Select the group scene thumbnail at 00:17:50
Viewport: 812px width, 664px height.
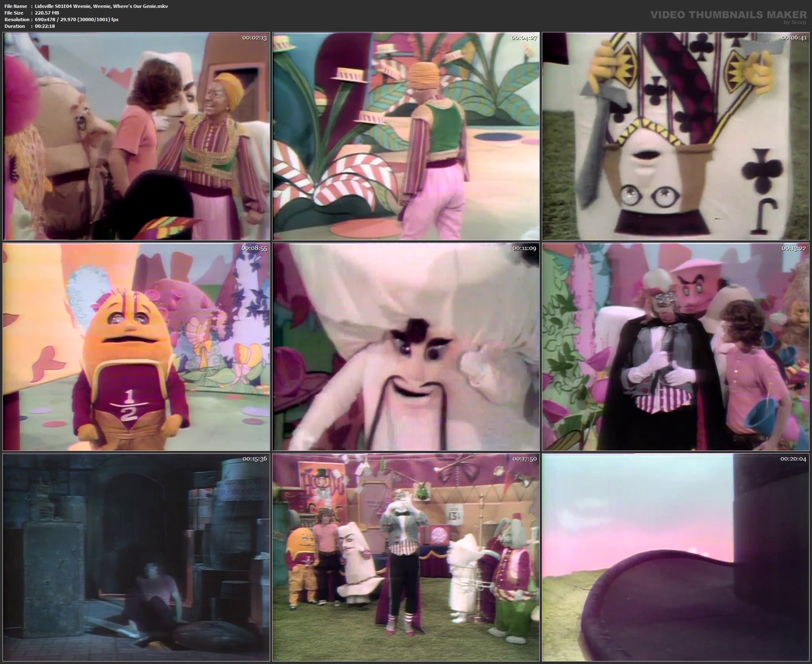406,557
